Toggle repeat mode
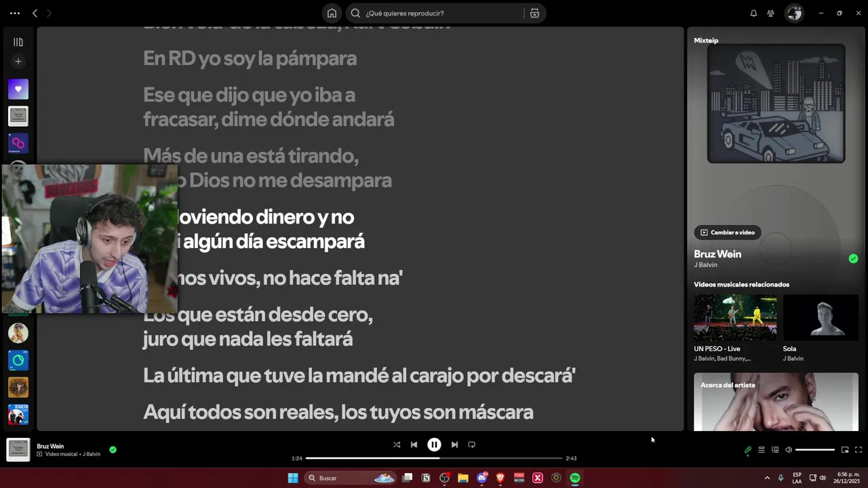Screen dimensions: 868x488 click(x=471, y=445)
